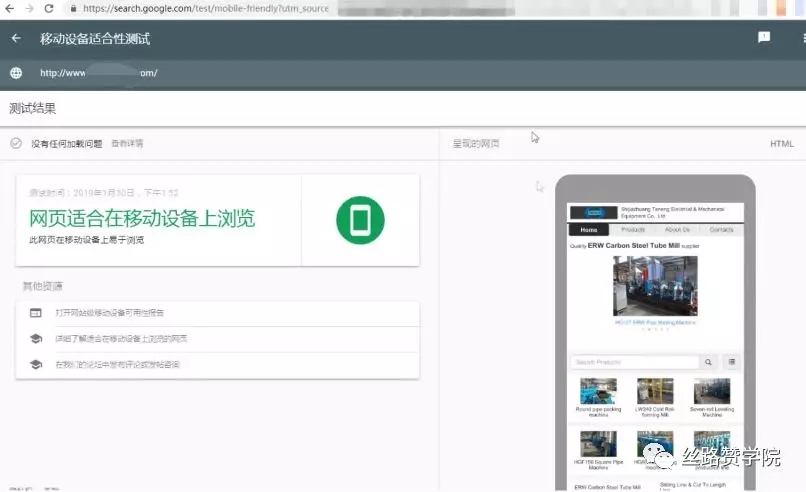
Task: Switch to the HTML tab
Action: pyautogui.click(x=781, y=144)
